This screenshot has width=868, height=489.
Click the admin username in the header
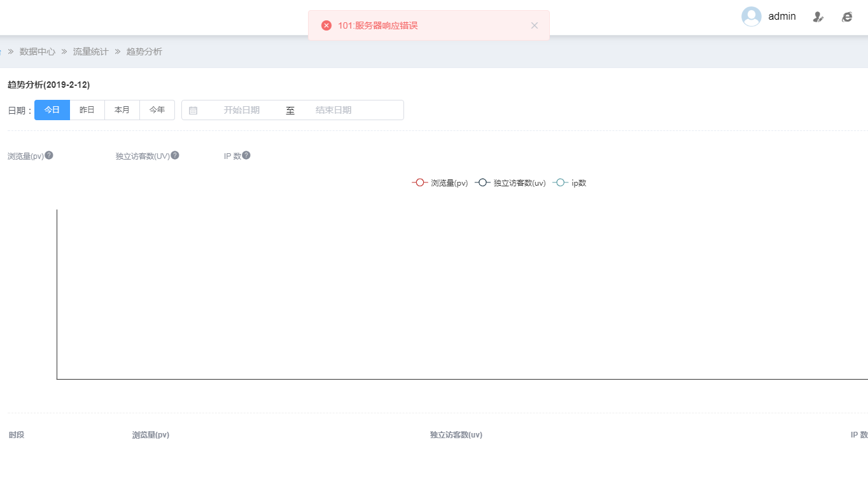tap(782, 17)
